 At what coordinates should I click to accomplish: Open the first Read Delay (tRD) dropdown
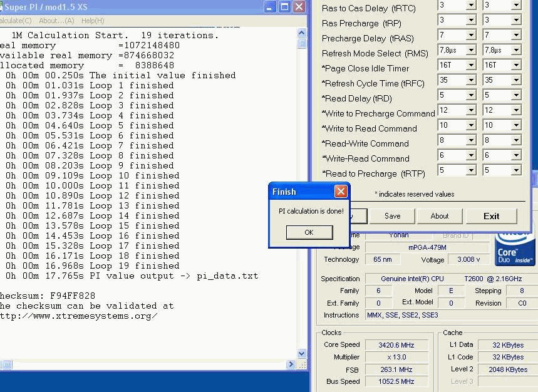tap(471, 95)
